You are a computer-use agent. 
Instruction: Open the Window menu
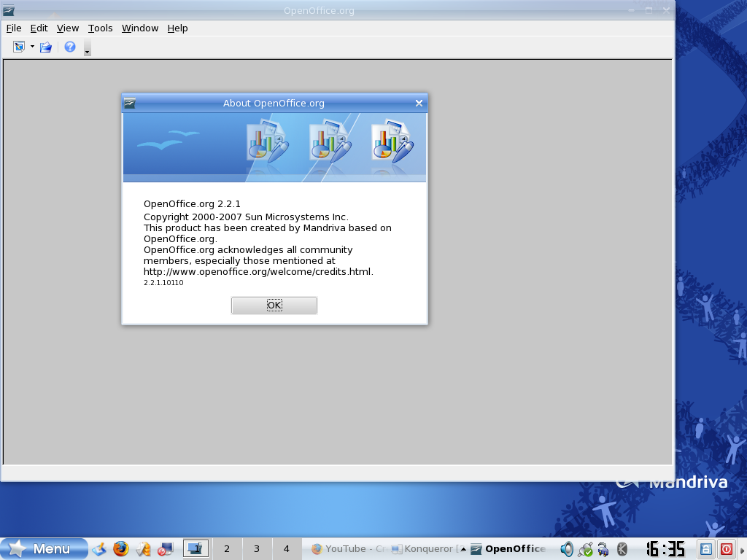pyautogui.click(x=139, y=28)
